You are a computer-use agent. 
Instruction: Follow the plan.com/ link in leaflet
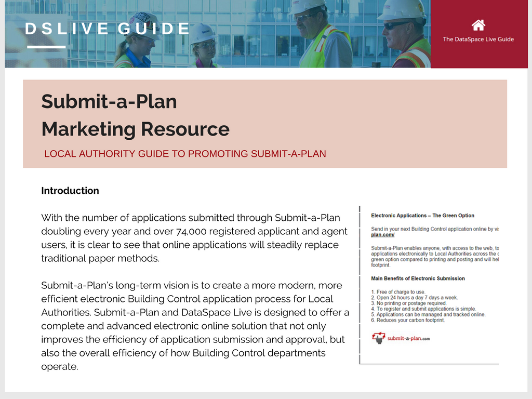382,235
